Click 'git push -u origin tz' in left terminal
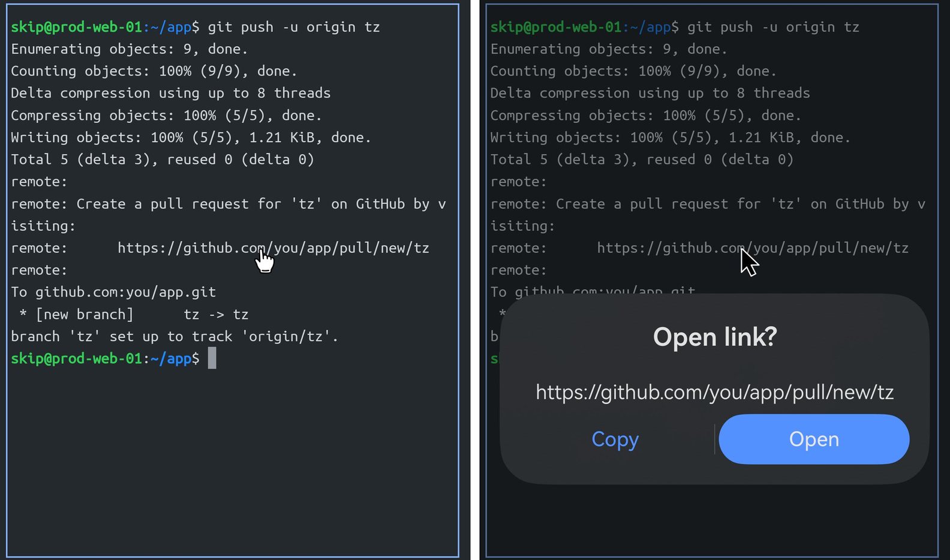The image size is (950, 560). coord(294,27)
